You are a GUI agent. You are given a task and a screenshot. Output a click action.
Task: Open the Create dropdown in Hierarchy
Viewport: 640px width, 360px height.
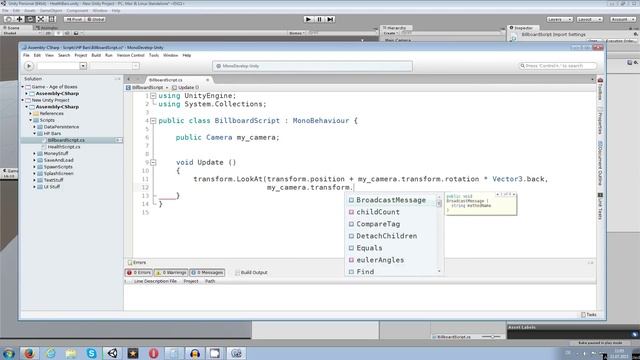390,33
